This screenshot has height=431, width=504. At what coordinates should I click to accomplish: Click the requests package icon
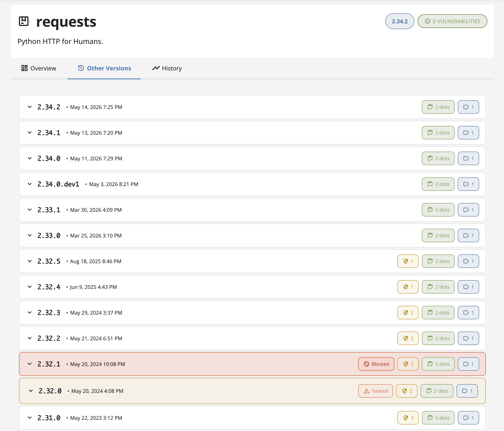pyautogui.click(x=24, y=21)
